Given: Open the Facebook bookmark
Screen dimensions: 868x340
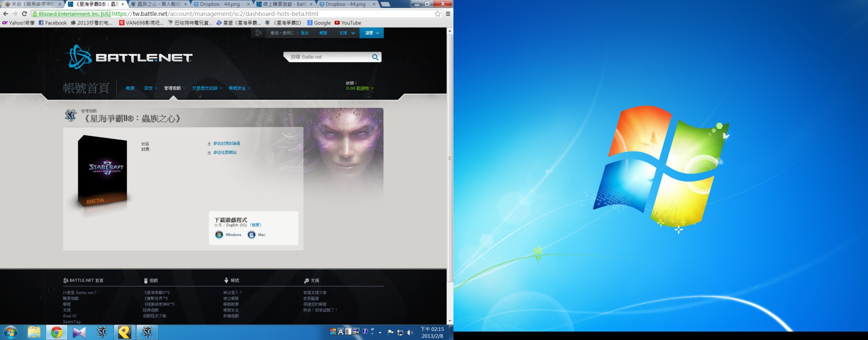Looking at the screenshot, I should click(52, 23).
